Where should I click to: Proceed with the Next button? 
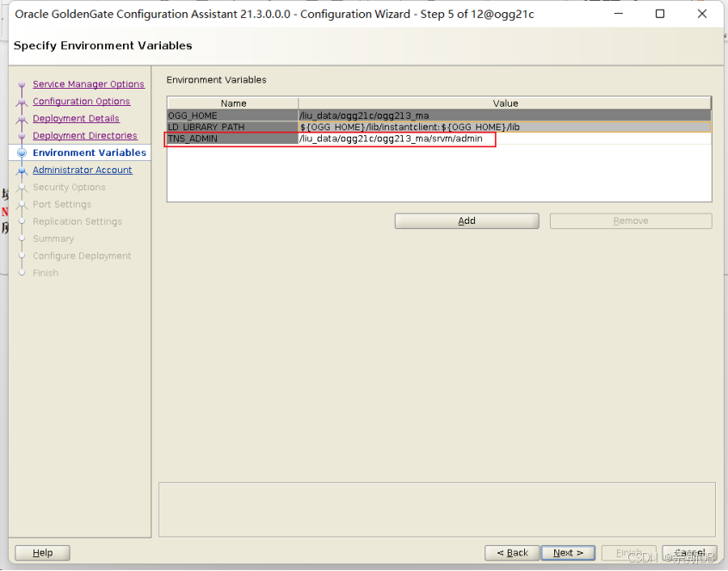click(x=568, y=553)
